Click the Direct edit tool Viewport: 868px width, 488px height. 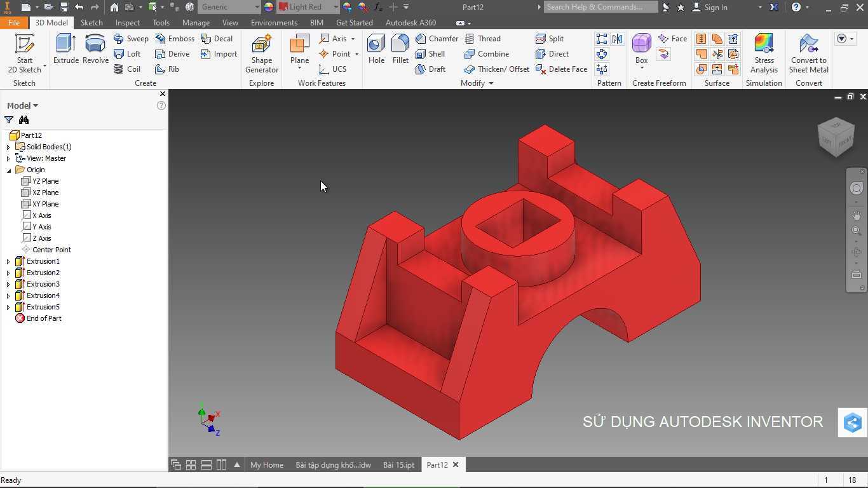[552, 54]
